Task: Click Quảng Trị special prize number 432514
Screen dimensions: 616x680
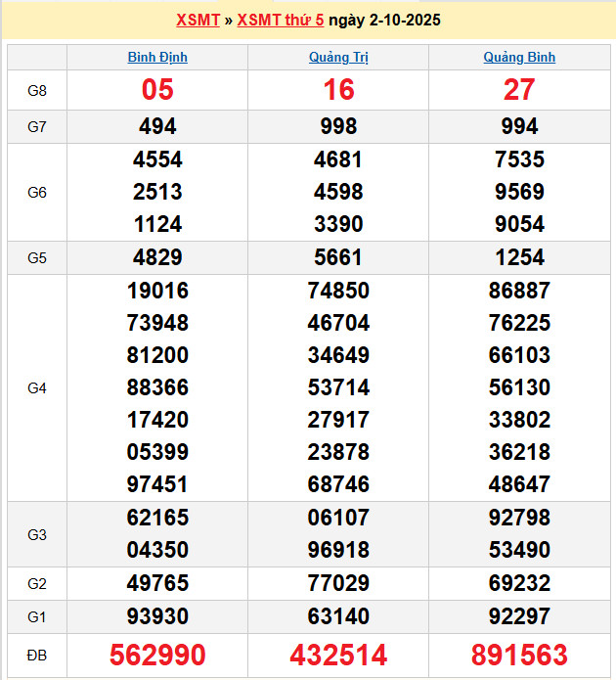Action: [x=338, y=655]
